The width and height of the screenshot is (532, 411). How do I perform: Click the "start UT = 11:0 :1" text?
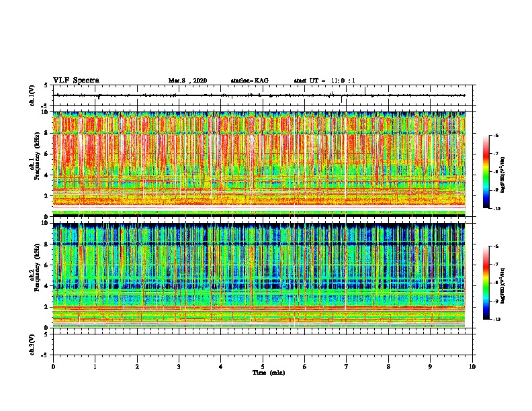click(x=324, y=81)
